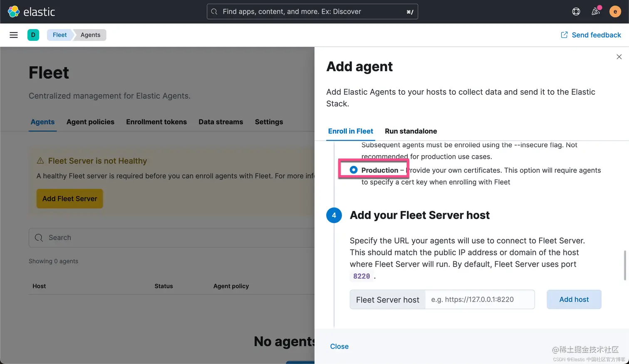The width and height of the screenshot is (629, 364).
Task: Open the user avatar menu
Action: click(615, 12)
